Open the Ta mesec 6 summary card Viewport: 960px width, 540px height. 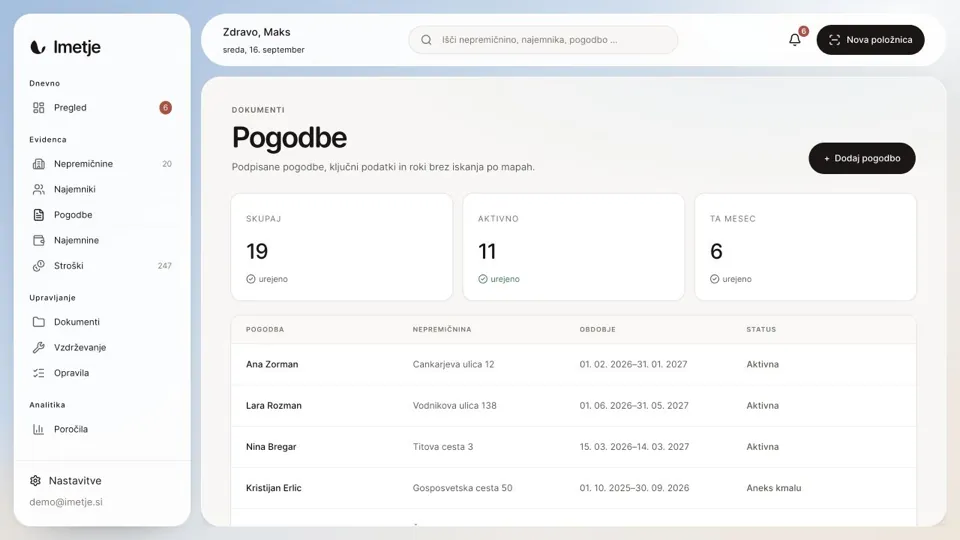(806, 247)
